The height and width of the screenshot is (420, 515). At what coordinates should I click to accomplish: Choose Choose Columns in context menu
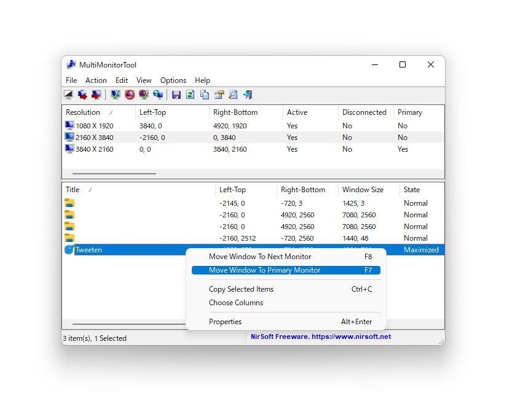pyautogui.click(x=286, y=303)
